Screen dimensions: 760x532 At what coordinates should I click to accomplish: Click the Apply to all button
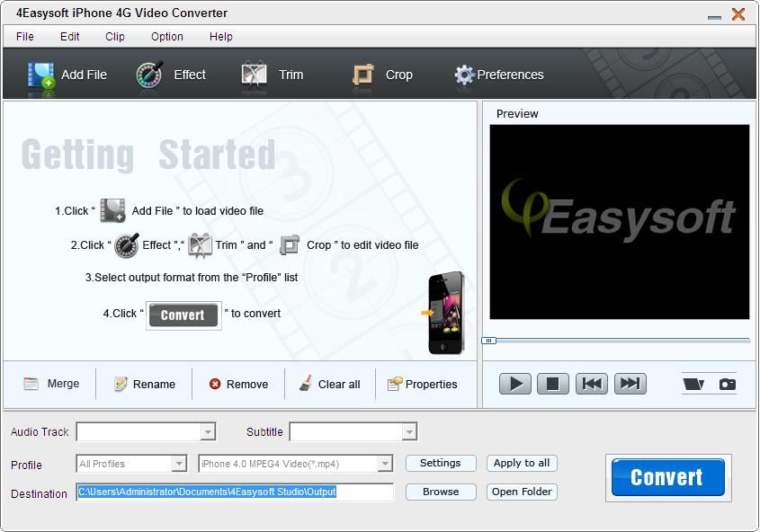(x=522, y=464)
